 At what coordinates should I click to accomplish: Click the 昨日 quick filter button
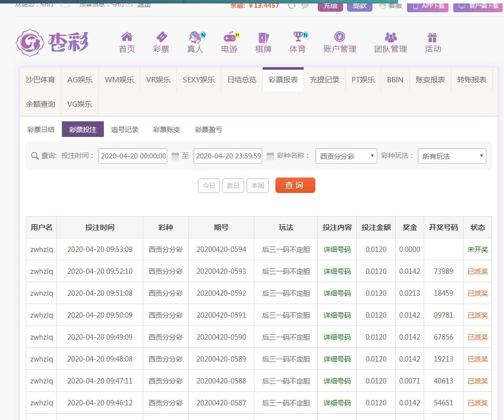(233, 186)
